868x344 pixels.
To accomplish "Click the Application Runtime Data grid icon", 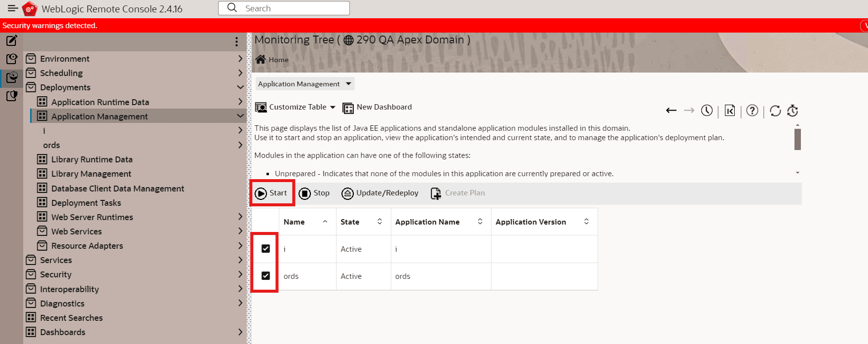I will pos(42,102).
